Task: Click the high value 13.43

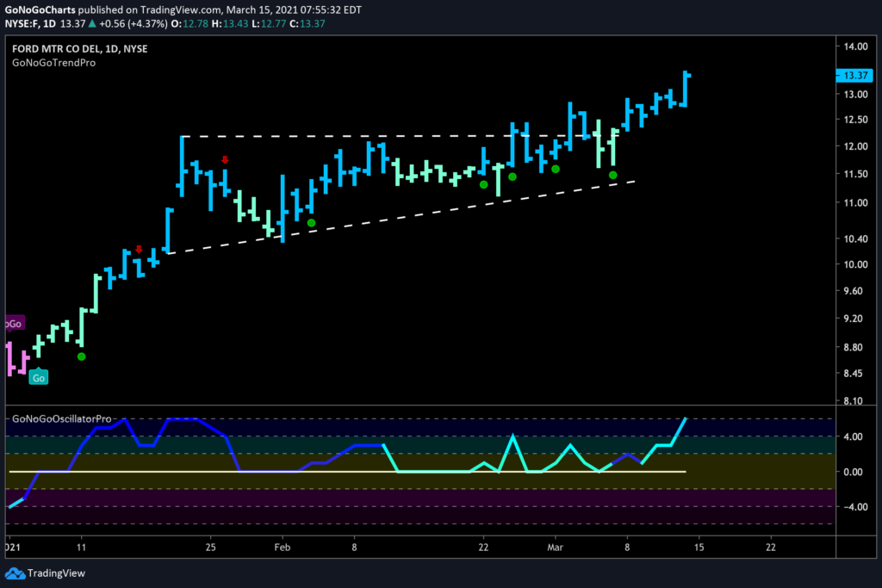Action: tap(236, 23)
